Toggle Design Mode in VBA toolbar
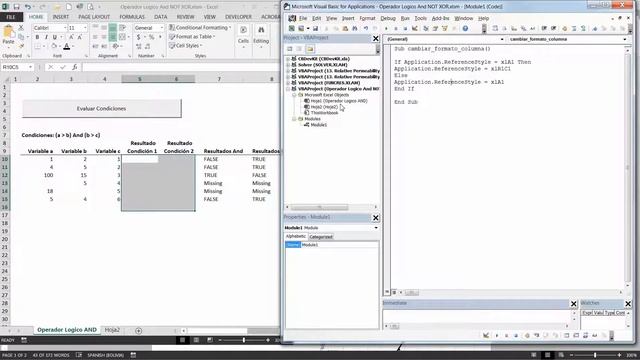640x360 pixels. [x=415, y=29]
